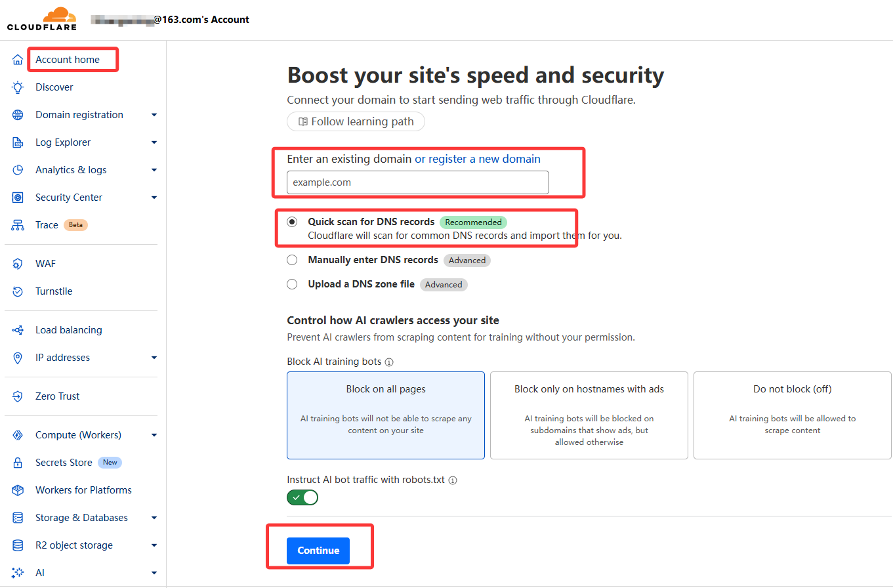The width and height of the screenshot is (893, 588).
Task: Click the New badge next to Secrets Store
Action: point(110,463)
